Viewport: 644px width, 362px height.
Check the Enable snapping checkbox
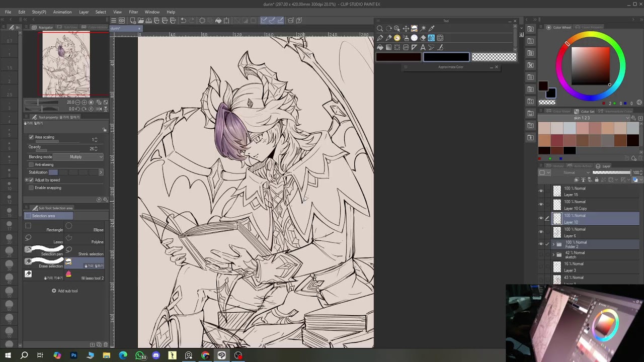click(x=31, y=188)
